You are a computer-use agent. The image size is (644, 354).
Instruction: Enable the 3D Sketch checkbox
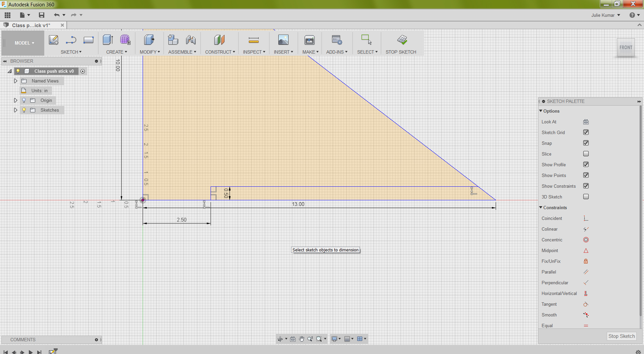(586, 197)
